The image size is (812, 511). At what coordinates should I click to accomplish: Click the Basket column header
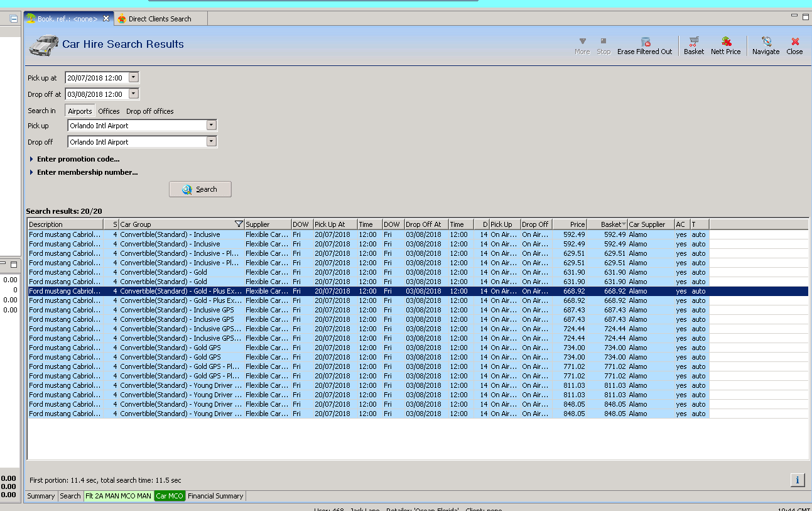point(607,224)
